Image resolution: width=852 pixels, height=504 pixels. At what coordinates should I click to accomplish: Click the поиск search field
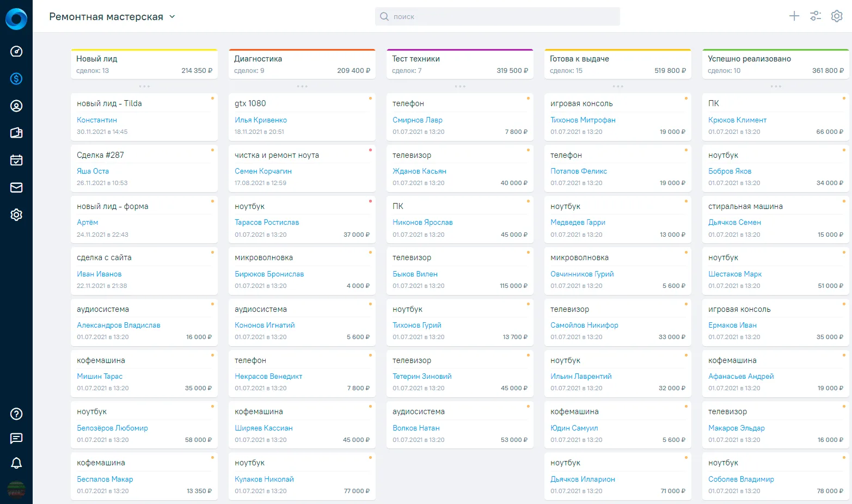498,16
